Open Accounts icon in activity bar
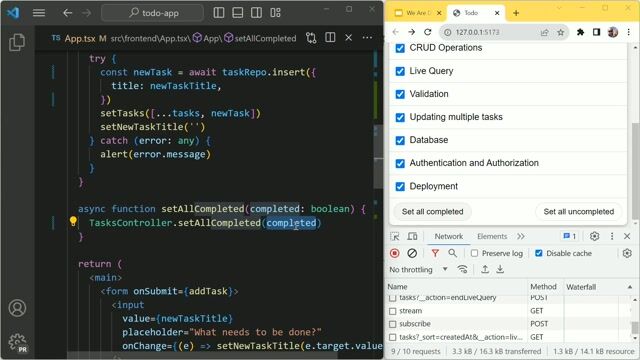Viewport: 640px width, 360px height. click(17, 308)
